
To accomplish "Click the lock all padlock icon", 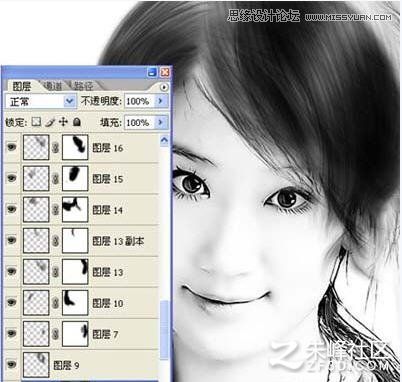I will click(77, 122).
